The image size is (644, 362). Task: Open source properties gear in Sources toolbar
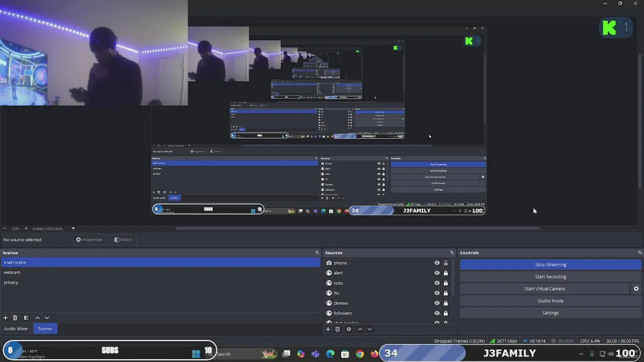pyautogui.click(x=349, y=329)
